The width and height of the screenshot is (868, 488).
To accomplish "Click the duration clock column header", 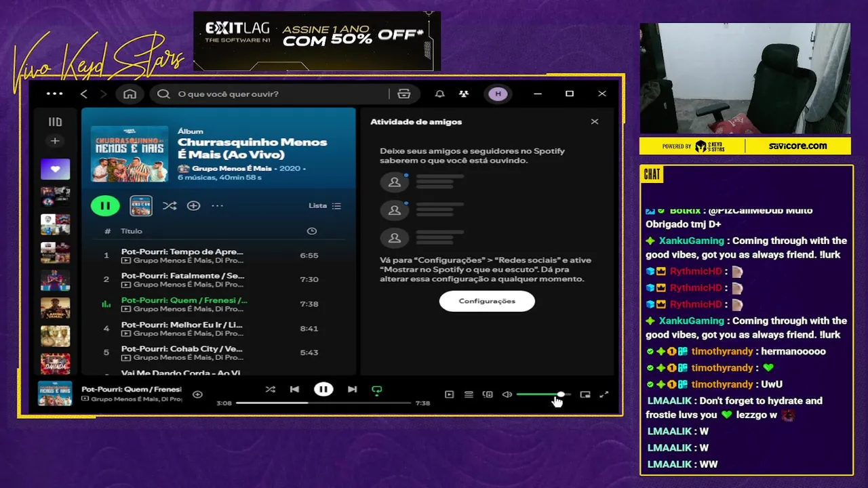I will click(311, 231).
